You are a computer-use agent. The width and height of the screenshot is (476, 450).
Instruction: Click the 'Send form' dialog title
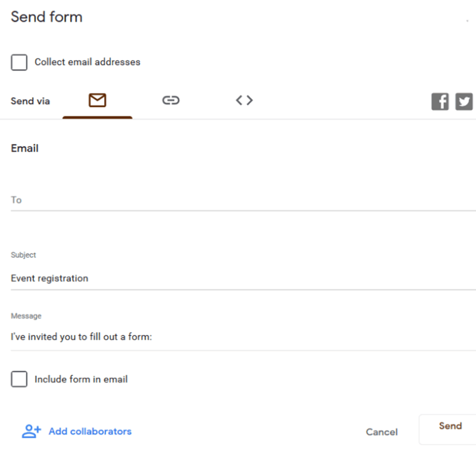pyautogui.click(x=47, y=17)
